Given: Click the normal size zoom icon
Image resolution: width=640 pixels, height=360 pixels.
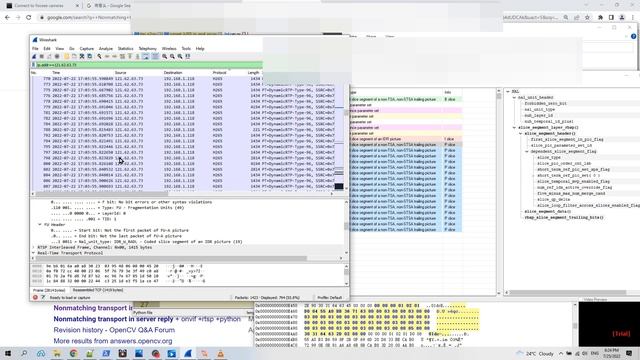Looking at the screenshot, I should tap(180, 56).
